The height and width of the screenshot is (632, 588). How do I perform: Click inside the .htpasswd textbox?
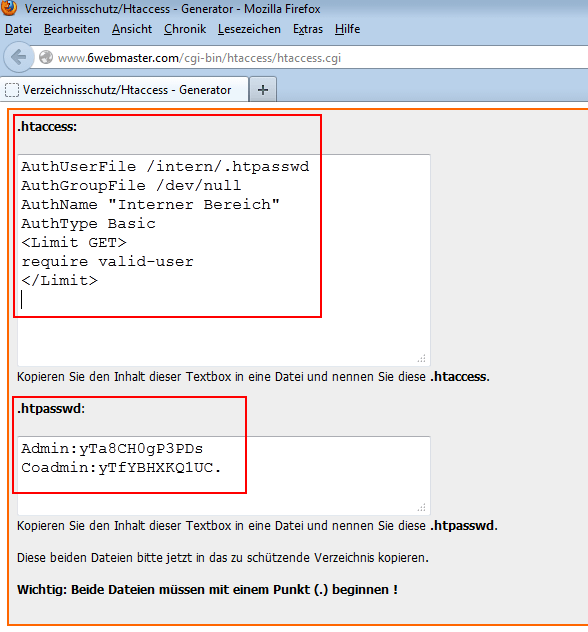point(224,475)
